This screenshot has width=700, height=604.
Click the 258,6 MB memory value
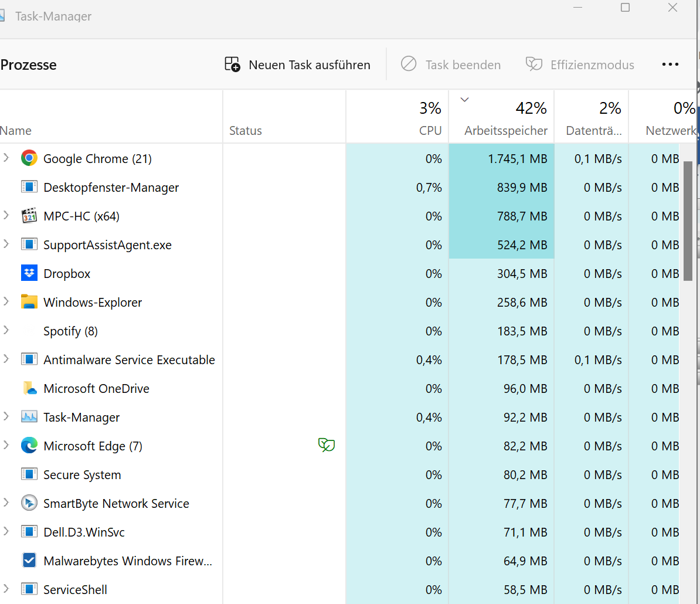[x=522, y=303]
